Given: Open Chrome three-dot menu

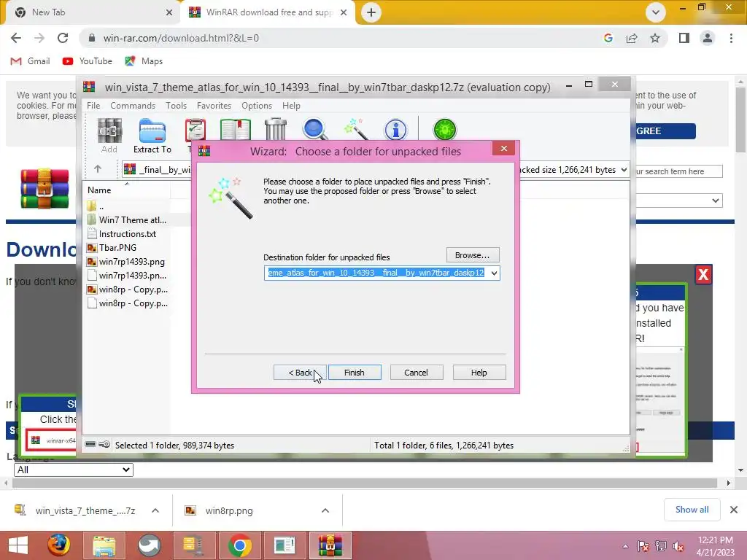Looking at the screenshot, I should (731, 38).
